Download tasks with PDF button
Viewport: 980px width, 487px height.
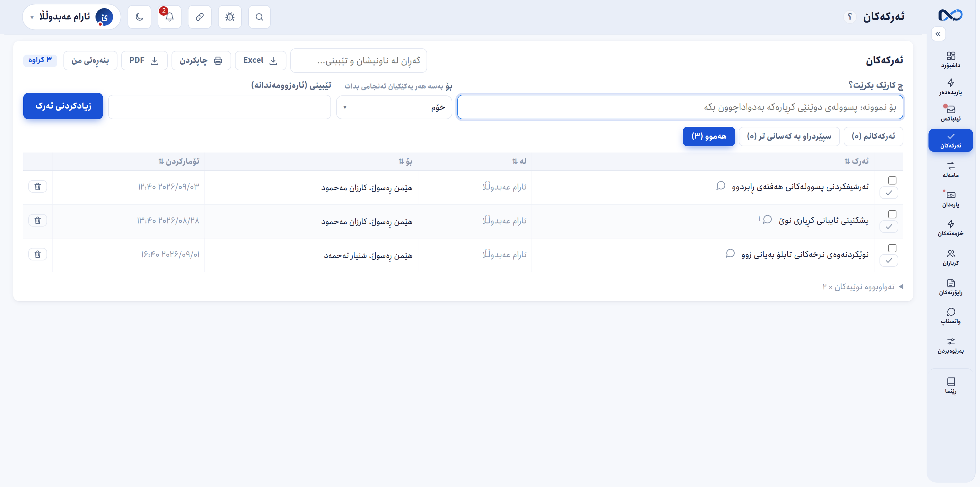(x=144, y=61)
